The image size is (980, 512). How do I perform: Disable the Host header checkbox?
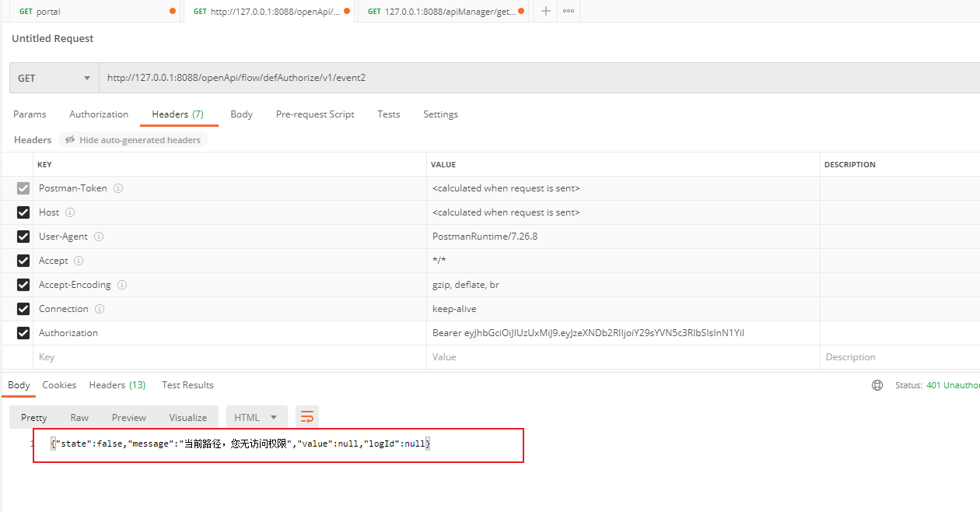pyautogui.click(x=23, y=212)
